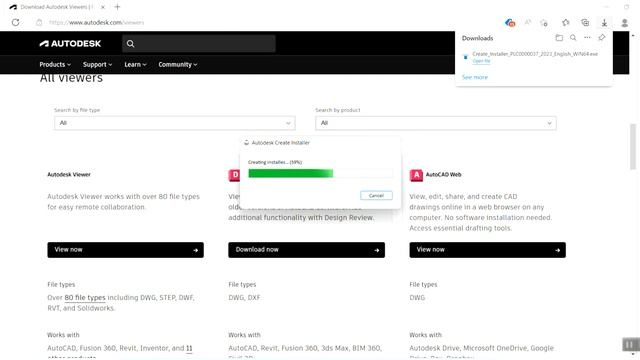Open Search by product dropdown
Screen dimensions: 640x360
click(436, 123)
